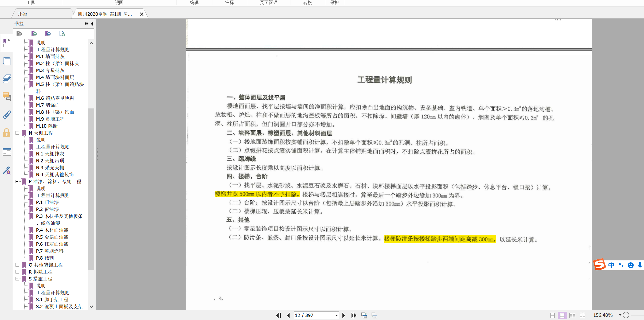Expand the Q 其他装饰工程 bookmark node

tap(17, 265)
